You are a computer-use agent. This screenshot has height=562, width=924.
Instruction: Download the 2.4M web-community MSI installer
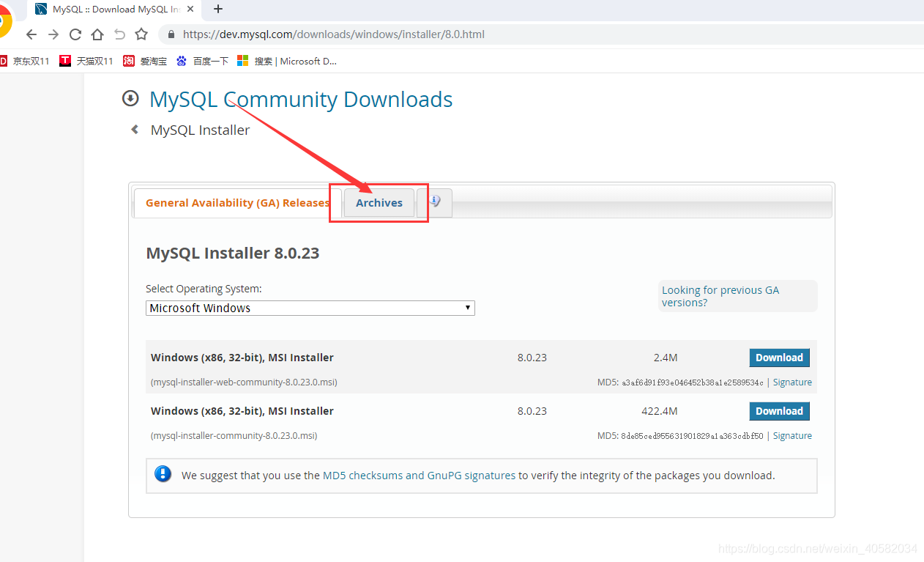click(779, 358)
